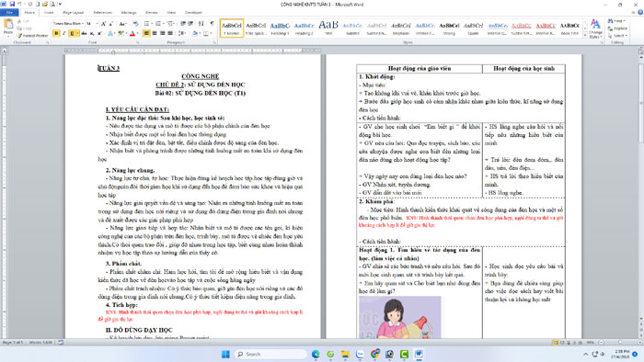The height and width of the screenshot is (362, 644).
Task: Click the taskbar Search box
Action: tap(270, 354)
